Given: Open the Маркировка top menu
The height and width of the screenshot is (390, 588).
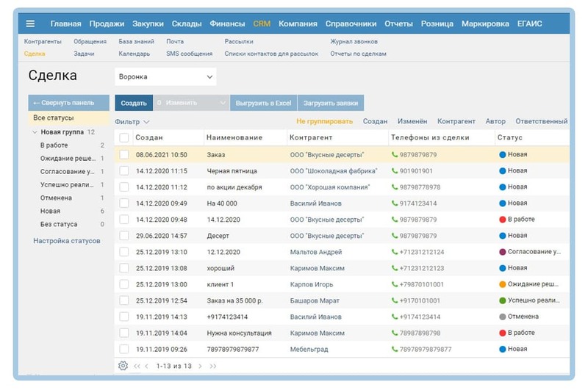Looking at the screenshot, I should 485,24.
